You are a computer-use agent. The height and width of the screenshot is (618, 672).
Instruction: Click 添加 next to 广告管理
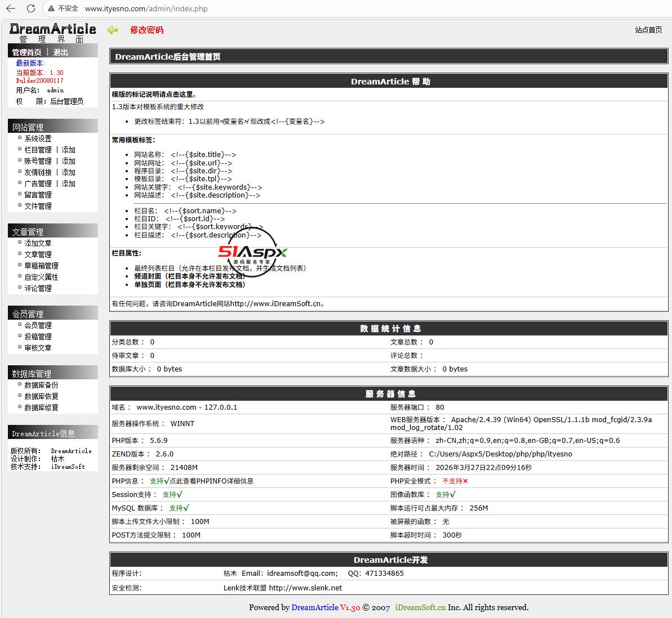coord(68,183)
